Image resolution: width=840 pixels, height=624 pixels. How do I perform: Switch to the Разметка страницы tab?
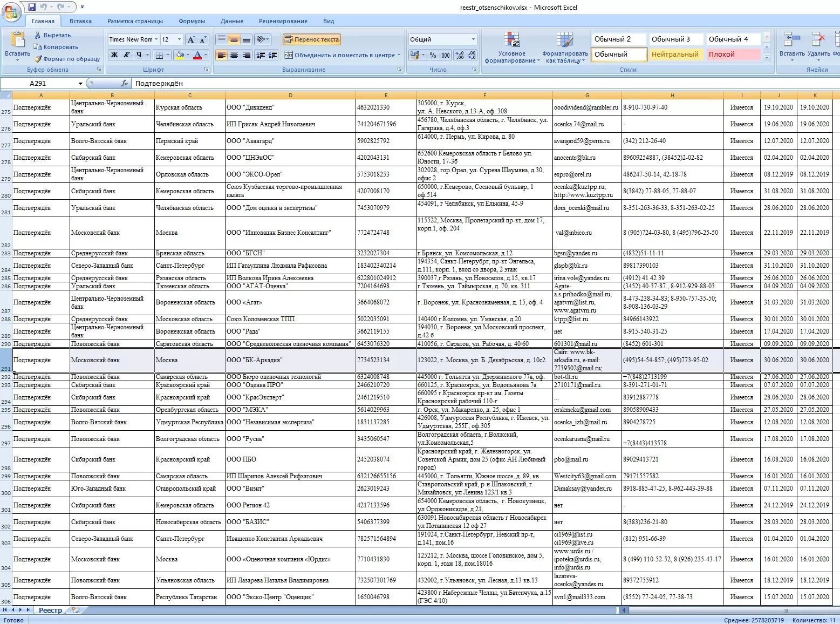click(135, 21)
